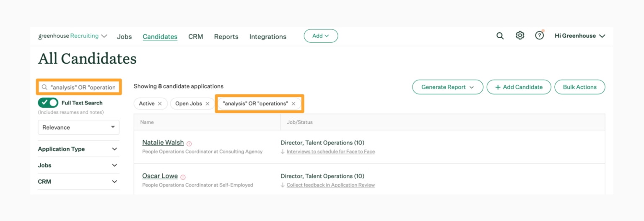Open the Reports tab
644x221 pixels.
(x=226, y=36)
